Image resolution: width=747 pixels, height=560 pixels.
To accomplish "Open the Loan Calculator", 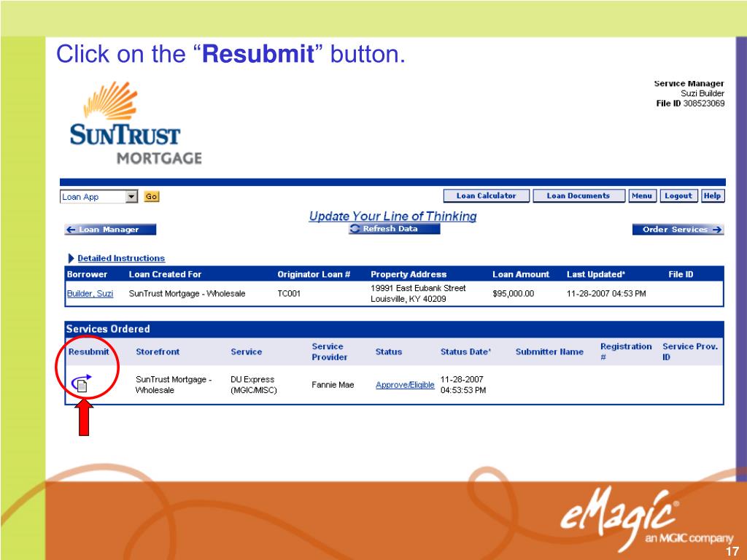I will coord(486,195).
